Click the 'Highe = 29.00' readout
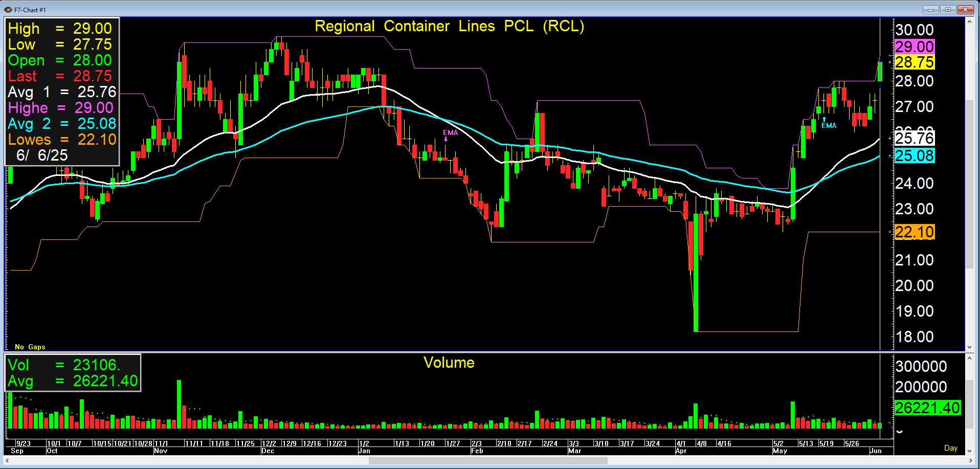This screenshot has height=469, width=980. coord(60,108)
